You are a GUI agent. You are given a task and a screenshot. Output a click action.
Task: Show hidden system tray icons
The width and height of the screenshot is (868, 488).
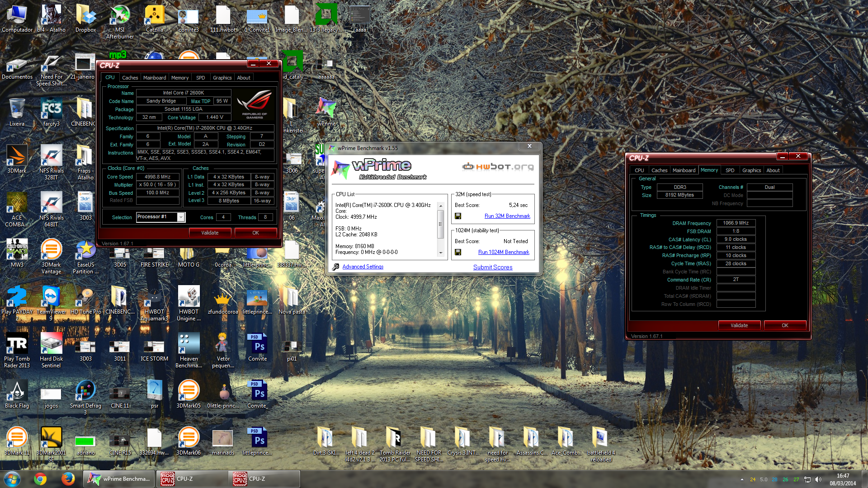[x=742, y=479]
